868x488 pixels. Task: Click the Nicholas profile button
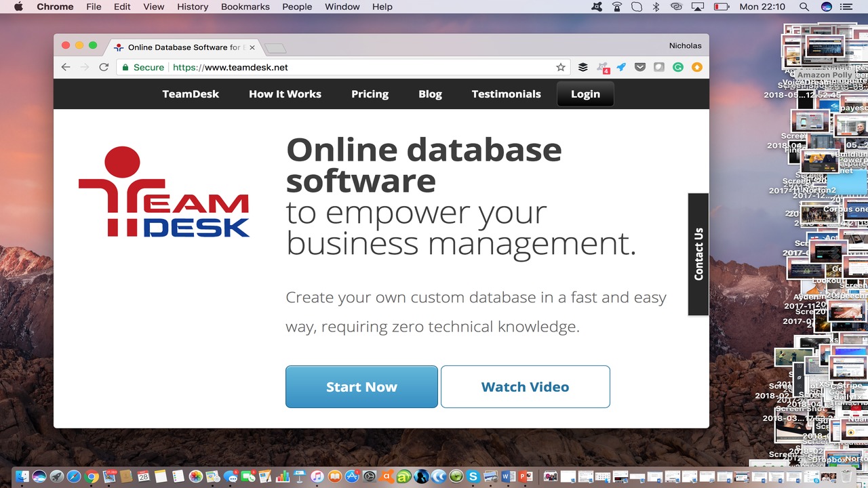(x=685, y=45)
